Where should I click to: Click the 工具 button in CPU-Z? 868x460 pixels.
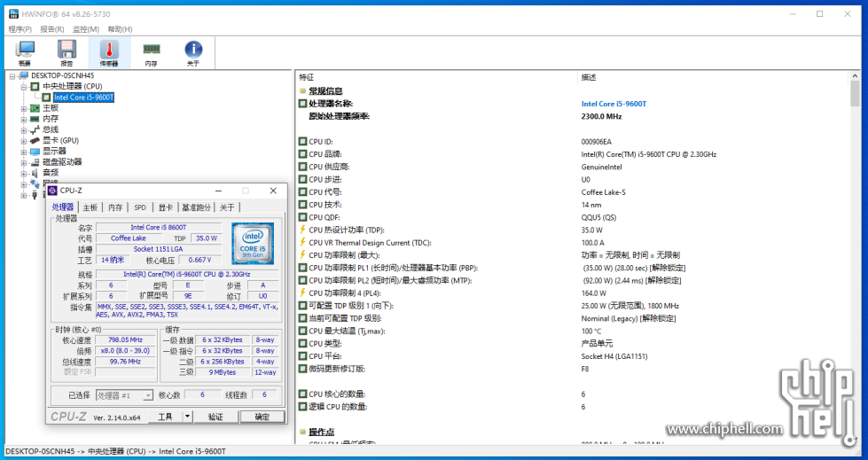click(166, 417)
